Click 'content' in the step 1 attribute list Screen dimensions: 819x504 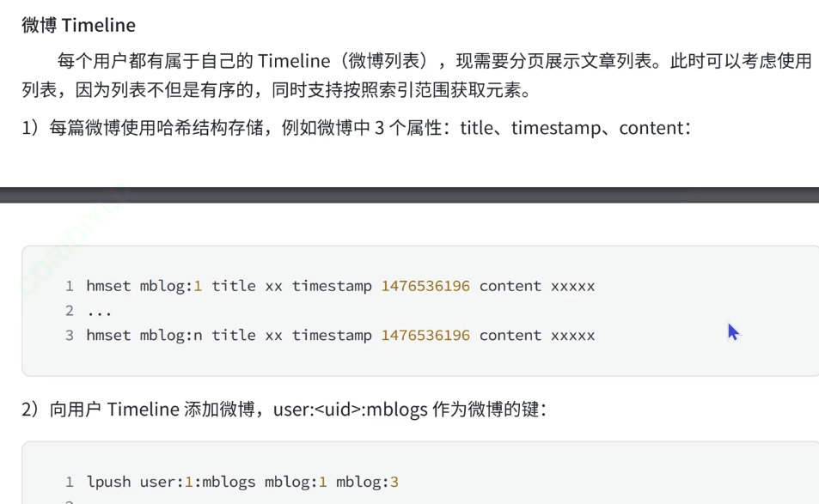(x=652, y=128)
